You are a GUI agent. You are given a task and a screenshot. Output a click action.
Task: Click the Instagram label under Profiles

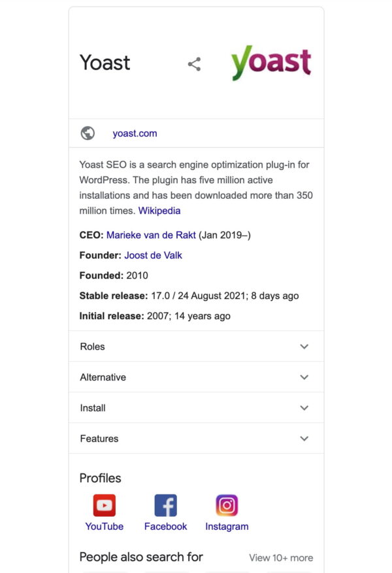[x=227, y=526]
